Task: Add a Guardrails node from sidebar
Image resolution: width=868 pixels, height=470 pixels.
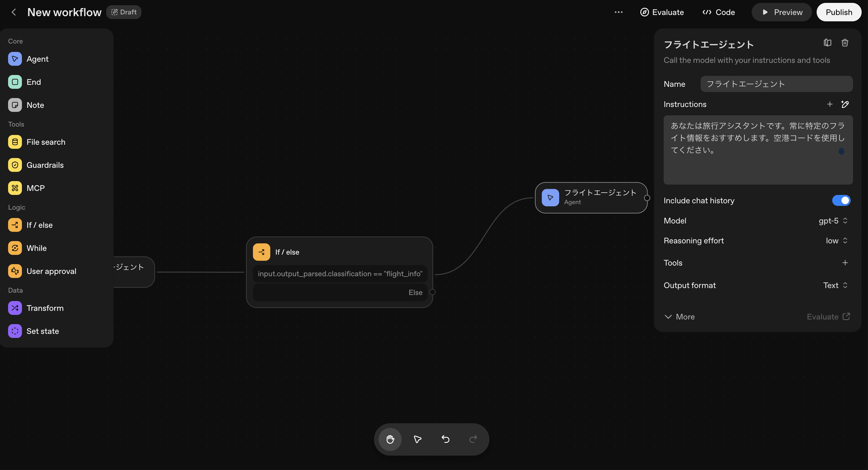Action: click(x=45, y=165)
